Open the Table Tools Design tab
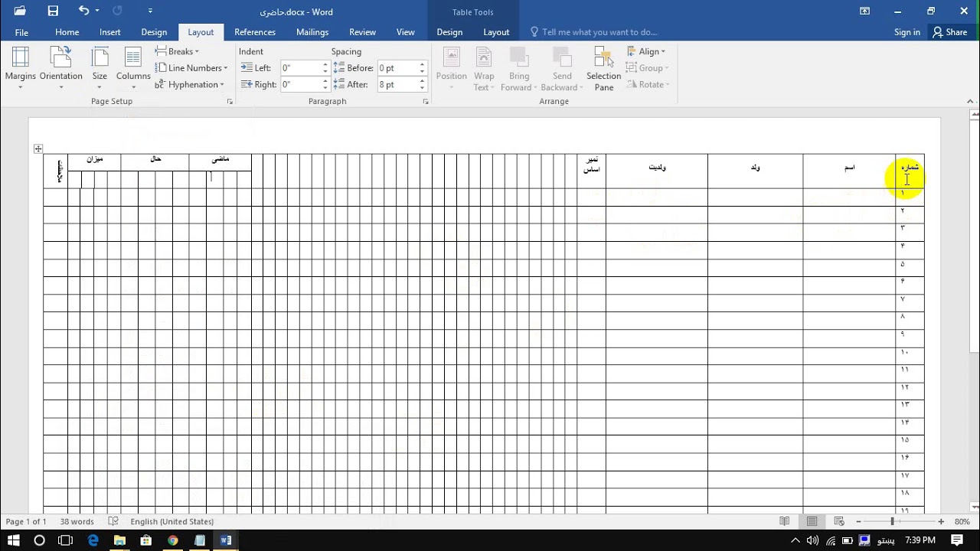The image size is (980, 551). pos(449,32)
